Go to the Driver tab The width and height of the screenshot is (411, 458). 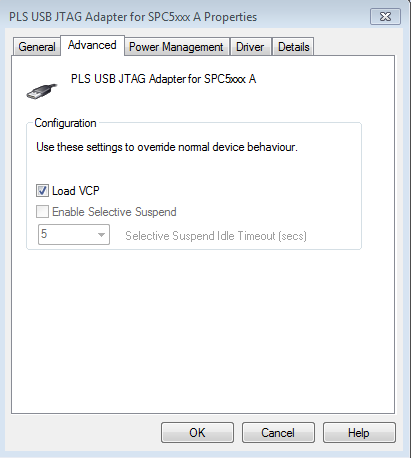click(250, 47)
